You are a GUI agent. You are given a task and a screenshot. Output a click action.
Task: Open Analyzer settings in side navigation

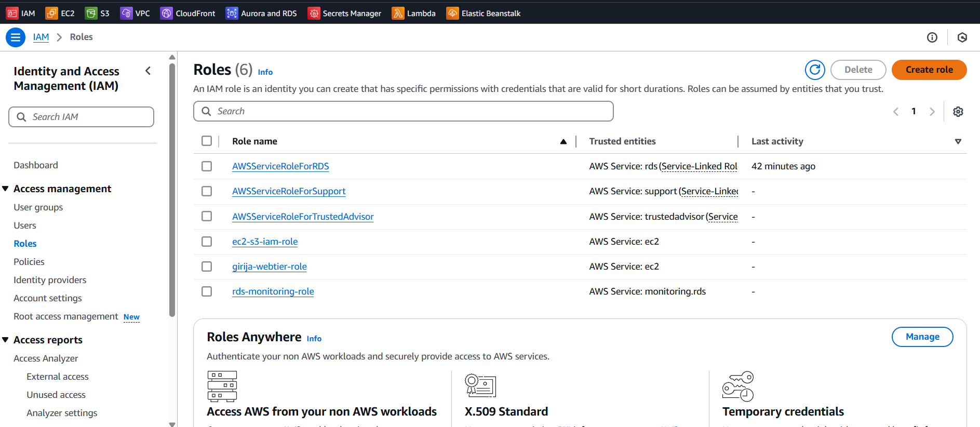tap(62, 413)
